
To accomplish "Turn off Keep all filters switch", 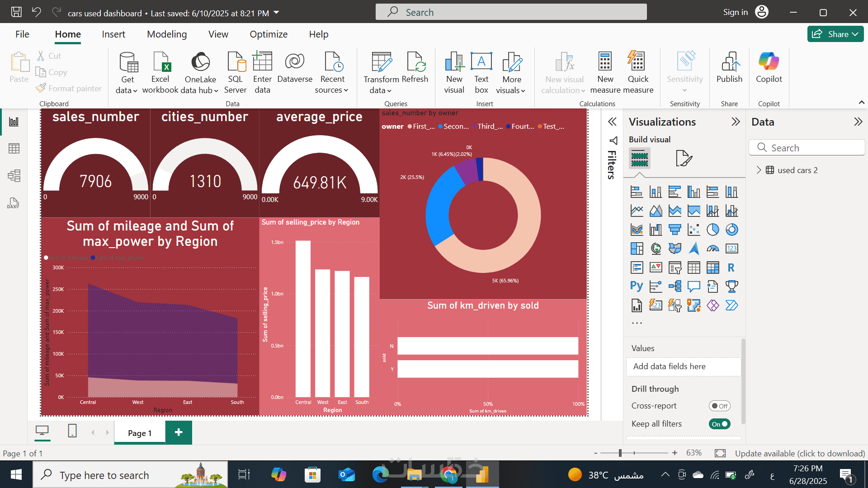I will coord(719,424).
